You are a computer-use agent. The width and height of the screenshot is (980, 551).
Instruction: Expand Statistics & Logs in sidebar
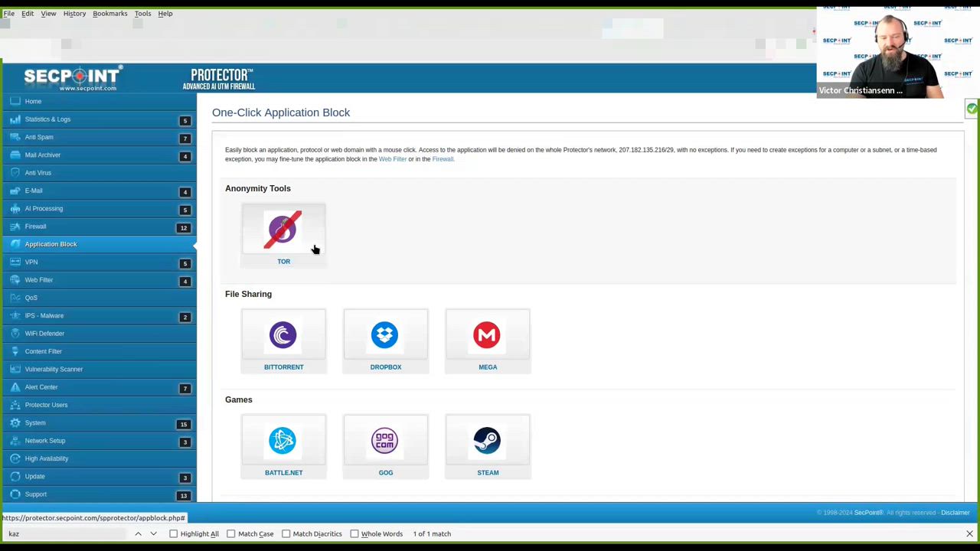point(47,119)
